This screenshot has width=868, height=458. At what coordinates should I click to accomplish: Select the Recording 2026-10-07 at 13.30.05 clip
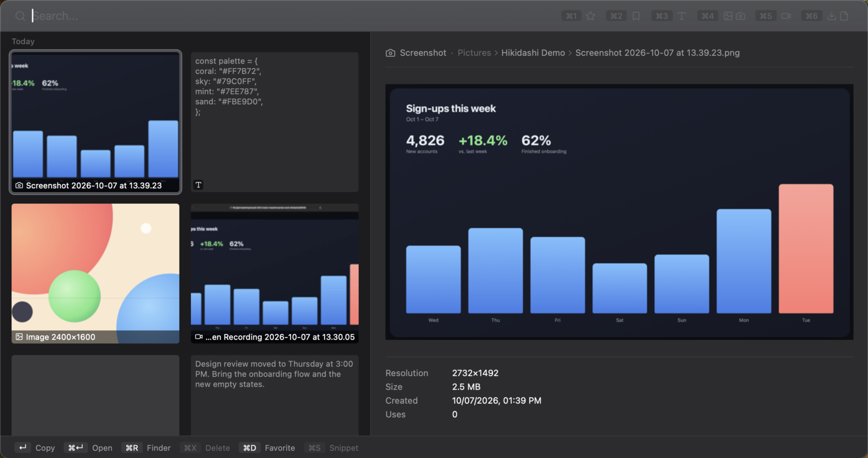(x=275, y=273)
